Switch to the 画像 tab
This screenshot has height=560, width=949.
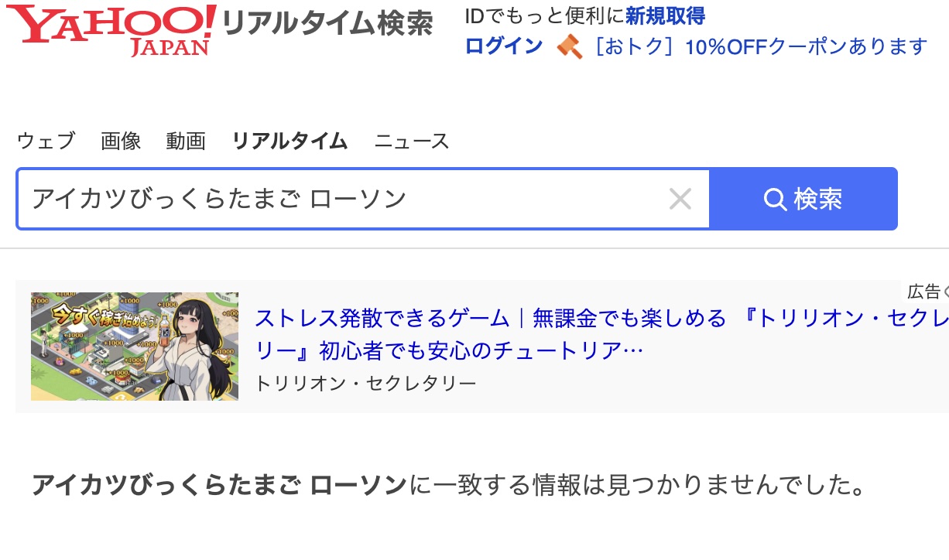point(121,141)
